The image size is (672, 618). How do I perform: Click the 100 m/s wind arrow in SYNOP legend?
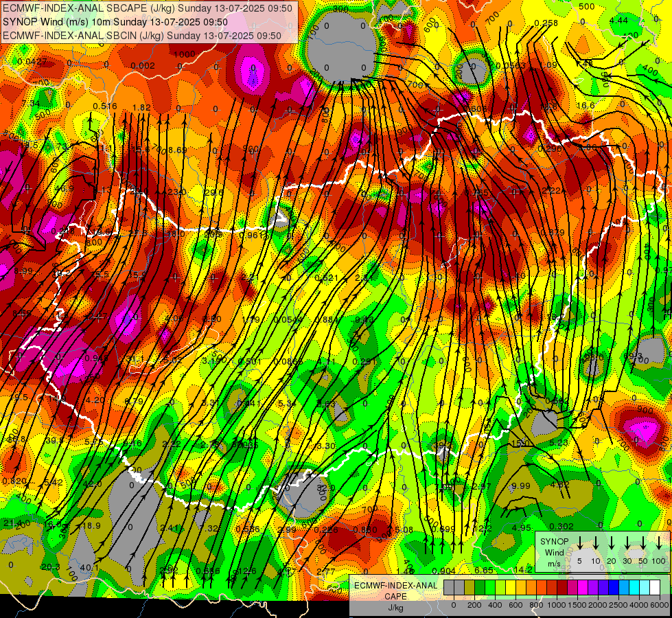[x=659, y=542]
